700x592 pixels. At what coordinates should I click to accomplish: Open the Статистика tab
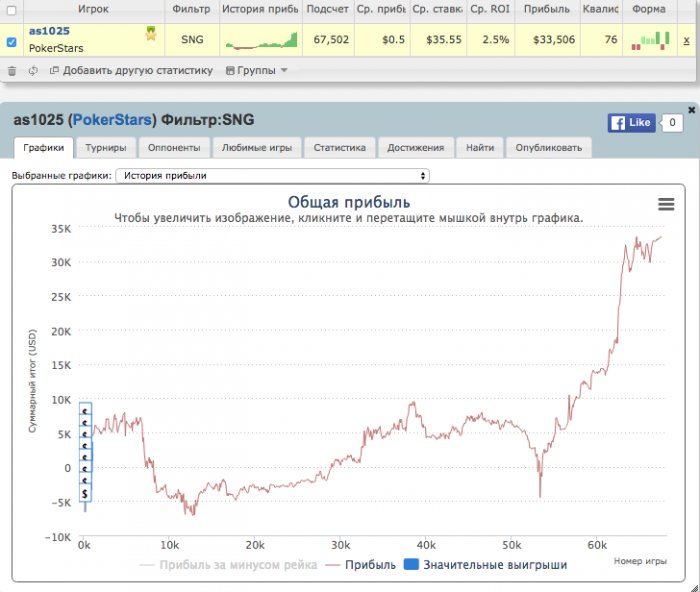point(339,148)
